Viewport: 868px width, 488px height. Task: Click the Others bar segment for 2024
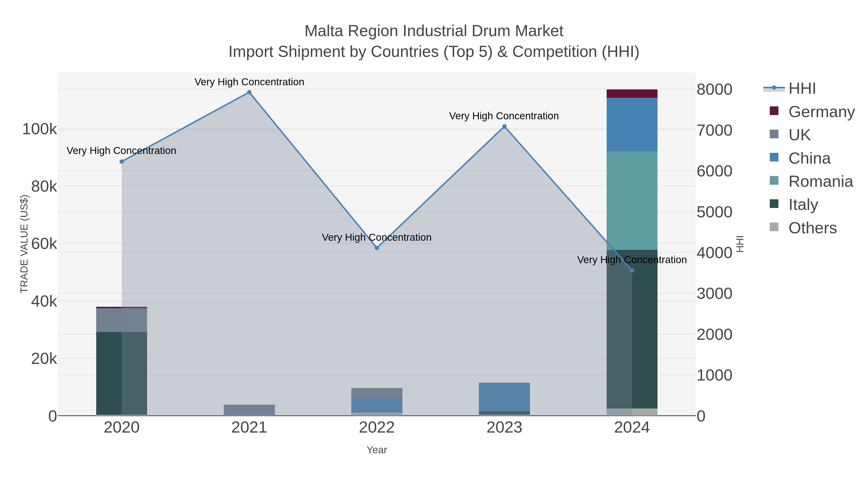coord(632,412)
